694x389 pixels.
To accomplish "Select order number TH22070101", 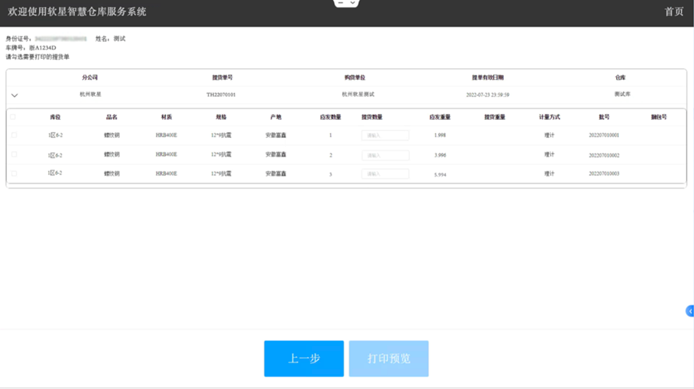I will [221, 95].
